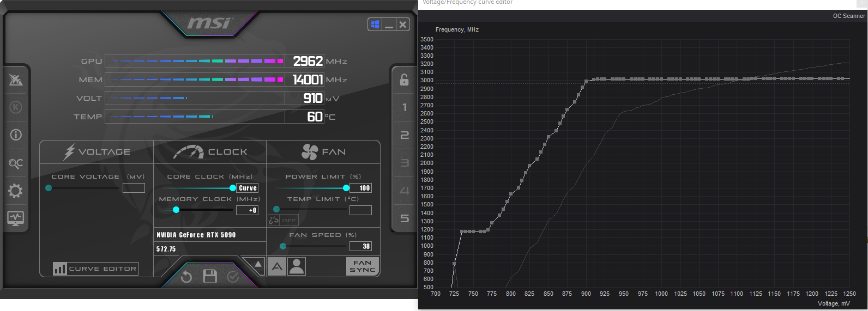Click 'Voltage, mV' axis label in curve editor

[834, 303]
